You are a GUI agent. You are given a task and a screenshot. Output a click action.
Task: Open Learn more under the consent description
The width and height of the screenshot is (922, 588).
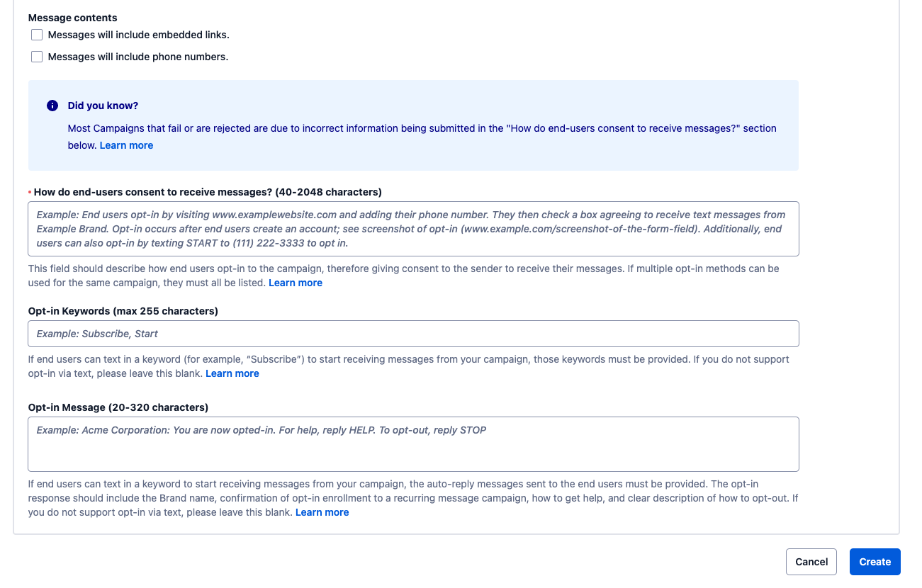[296, 283]
